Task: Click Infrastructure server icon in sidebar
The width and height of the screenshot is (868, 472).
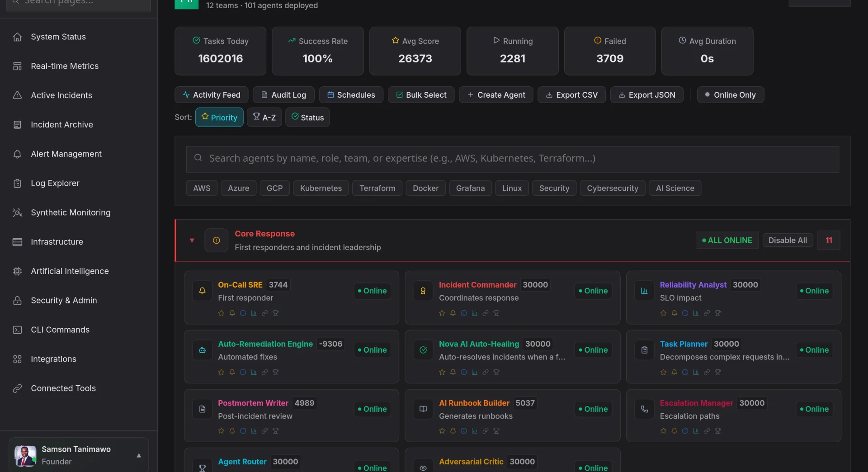Action: click(17, 242)
